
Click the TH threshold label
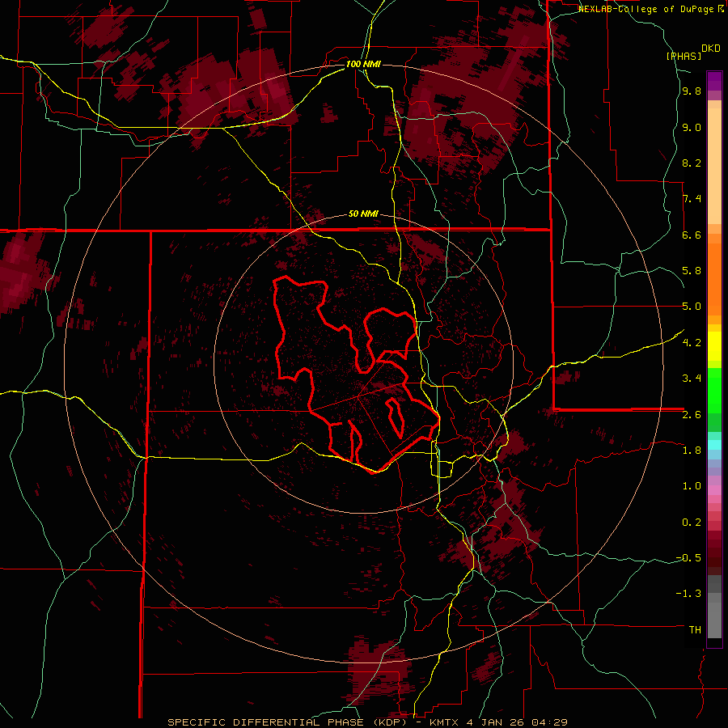coord(695,630)
